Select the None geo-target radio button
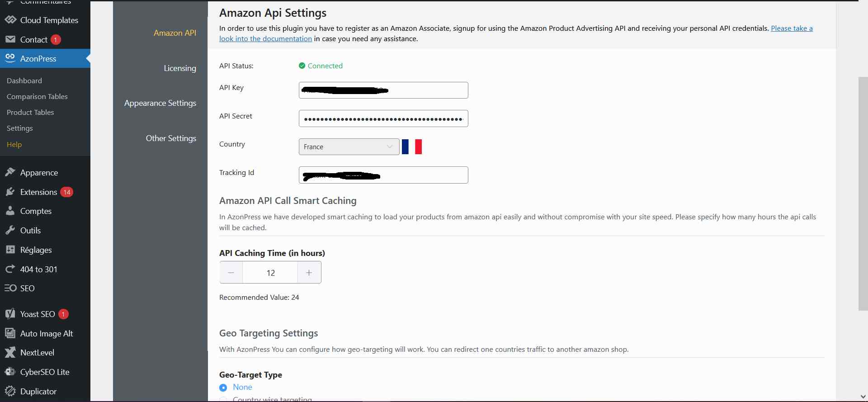 pos(223,388)
